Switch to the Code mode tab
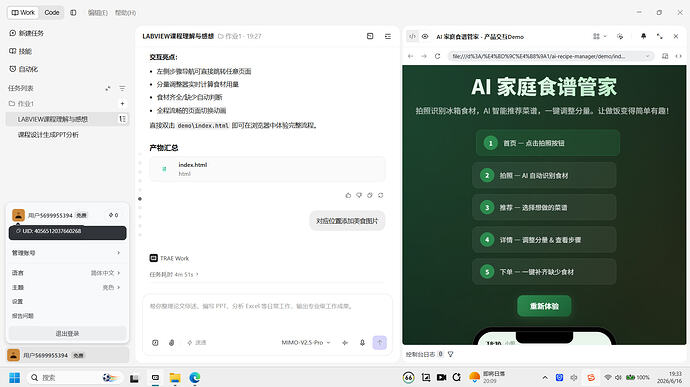 52,12
